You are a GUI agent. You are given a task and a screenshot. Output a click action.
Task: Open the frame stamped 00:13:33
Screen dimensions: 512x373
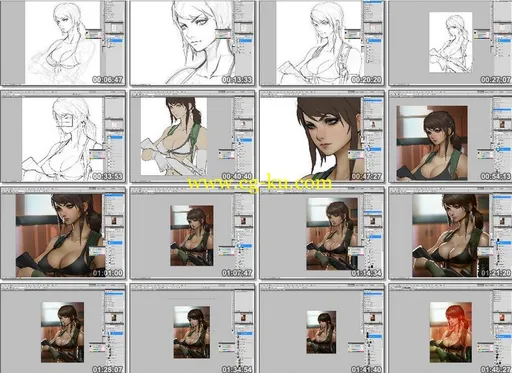(x=192, y=43)
